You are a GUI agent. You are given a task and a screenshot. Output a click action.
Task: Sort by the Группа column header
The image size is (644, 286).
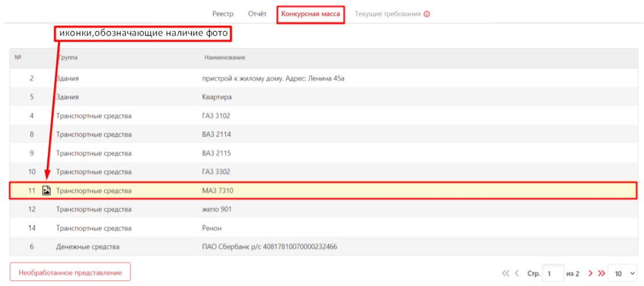coord(67,58)
